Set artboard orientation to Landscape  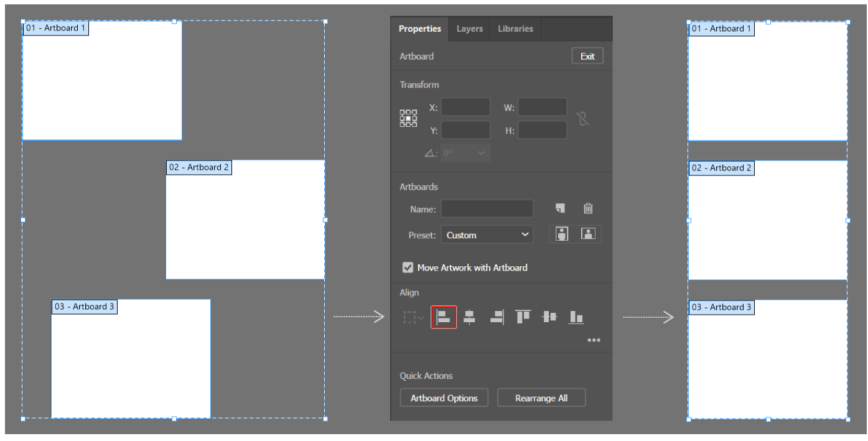coord(587,233)
